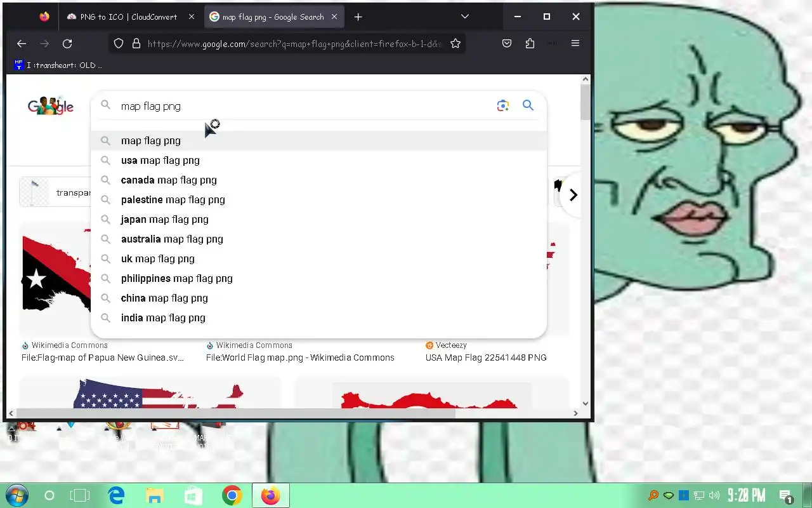Click the 9:28 PM clock
812x508 pixels.
747,495
